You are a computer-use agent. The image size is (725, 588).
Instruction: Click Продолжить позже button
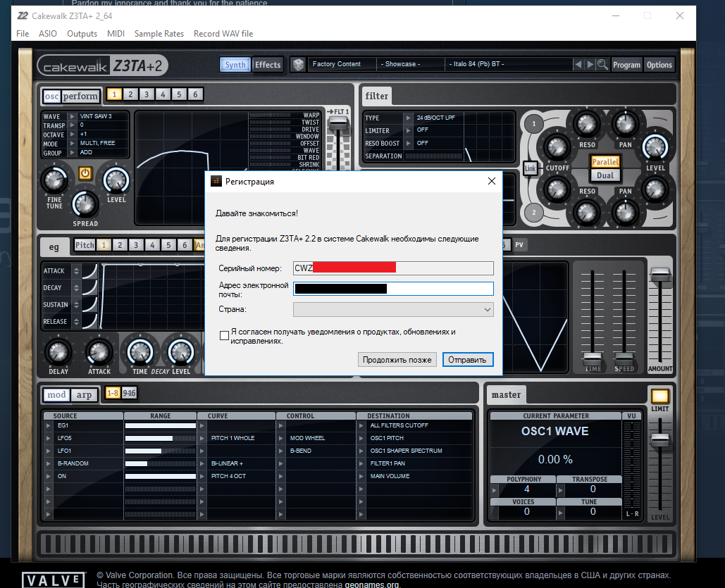pyautogui.click(x=397, y=360)
